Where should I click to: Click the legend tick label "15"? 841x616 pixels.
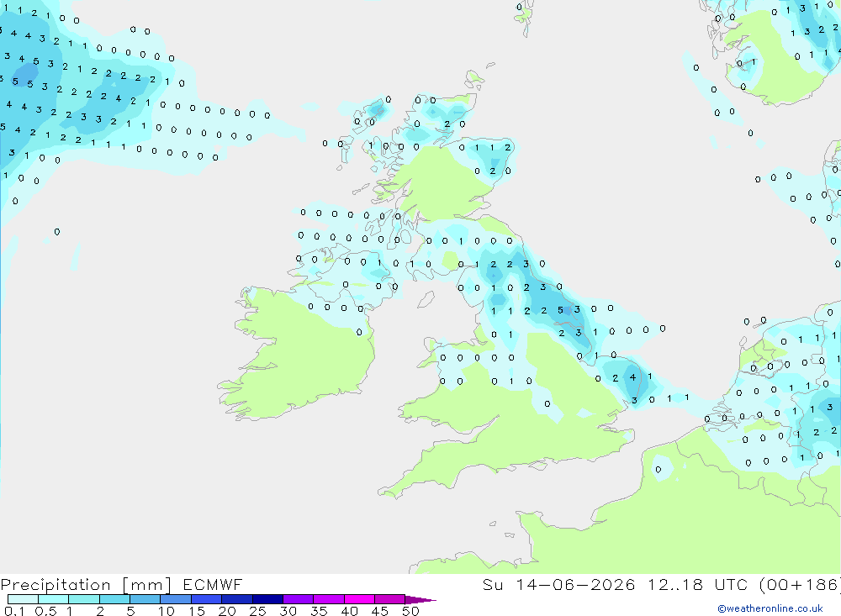click(x=197, y=611)
